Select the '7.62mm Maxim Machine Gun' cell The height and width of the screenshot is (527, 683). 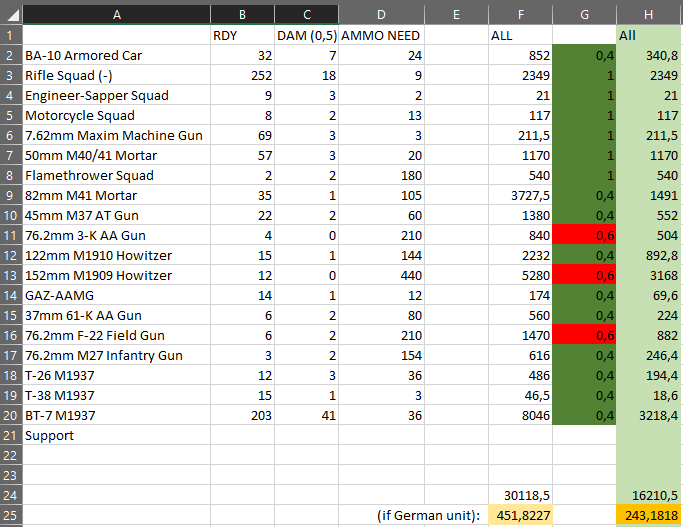116,135
